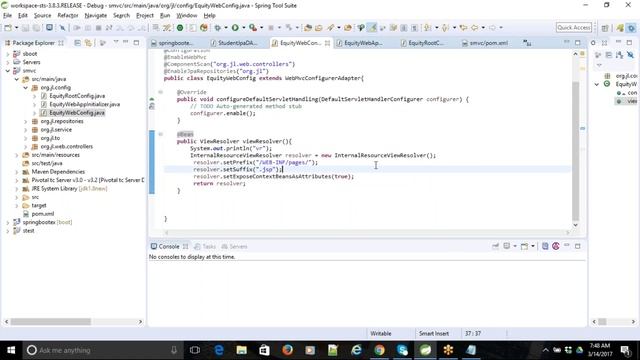Select pom.xml in the Package Explorer
Image resolution: width=640 pixels, height=360 pixels.
(x=42, y=214)
